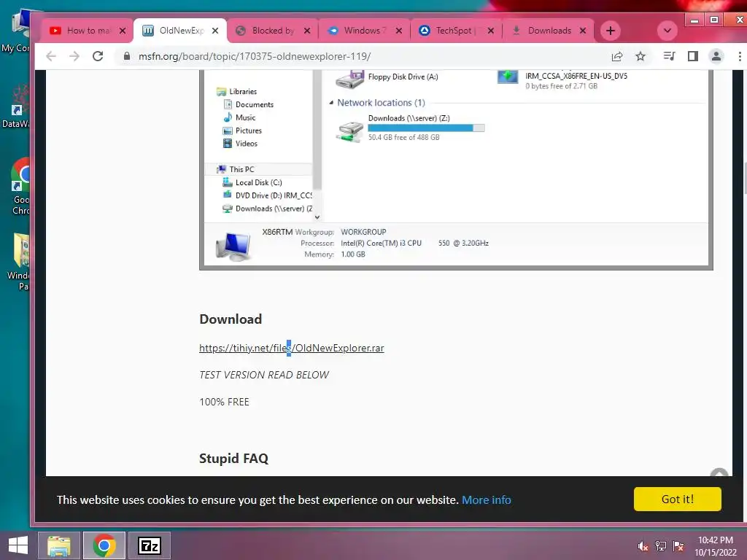
Task: Close the TechSpot tab
Action: (491, 31)
